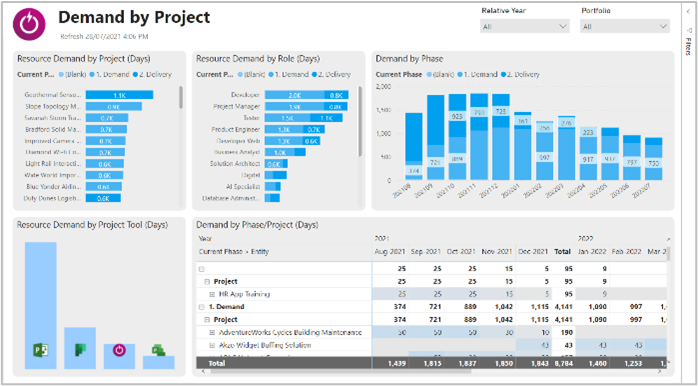The image size is (698, 386).
Task: Click the 1,439 cell in the Total row
Action: (397, 363)
